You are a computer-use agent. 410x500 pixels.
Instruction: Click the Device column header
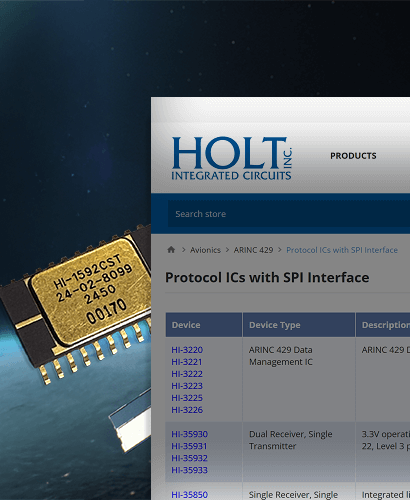coord(204,325)
